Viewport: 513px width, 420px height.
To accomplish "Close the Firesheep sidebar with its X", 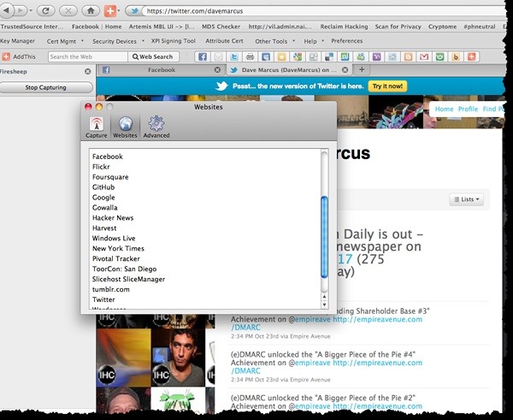I will pos(88,71).
